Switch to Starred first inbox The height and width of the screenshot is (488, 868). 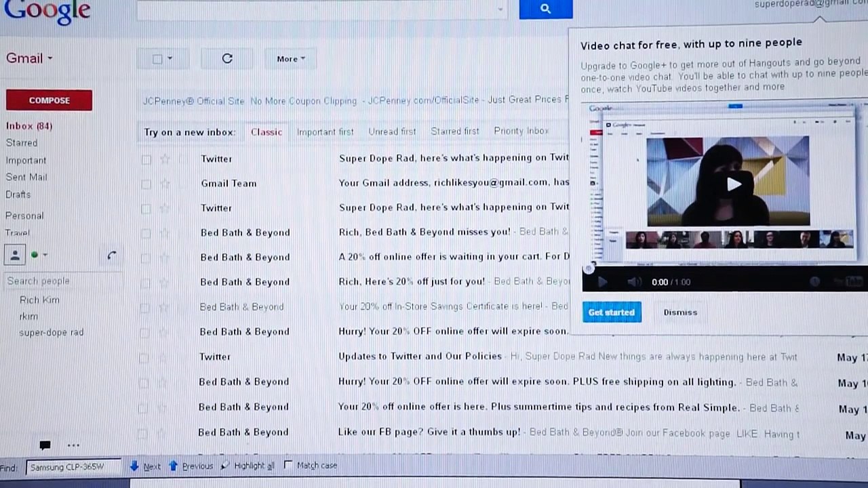(455, 131)
